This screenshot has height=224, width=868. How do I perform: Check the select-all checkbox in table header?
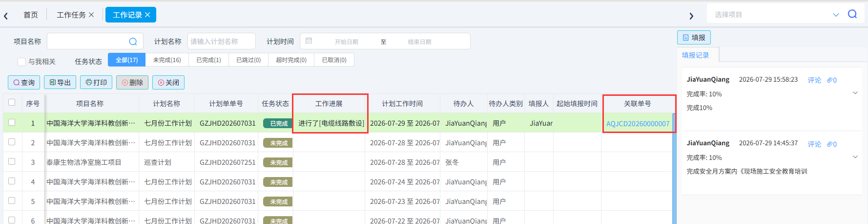coord(12,103)
